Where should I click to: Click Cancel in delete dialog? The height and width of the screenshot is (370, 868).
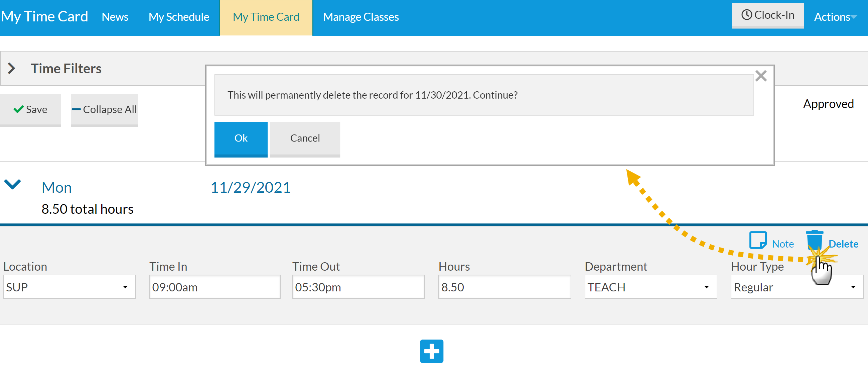tap(305, 138)
